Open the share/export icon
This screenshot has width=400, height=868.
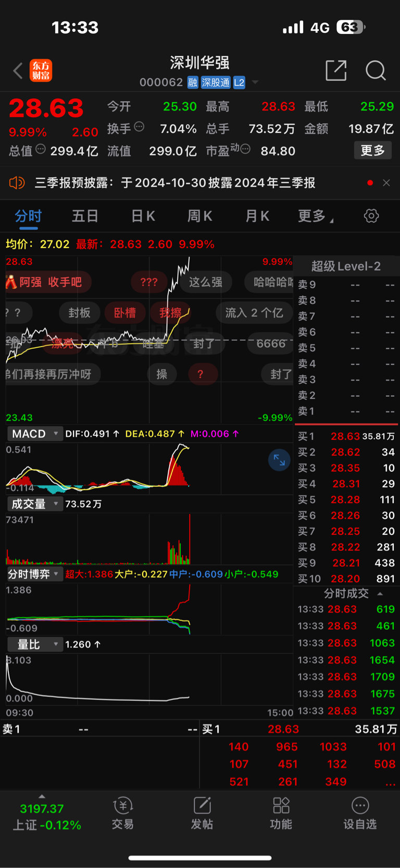coord(336,70)
